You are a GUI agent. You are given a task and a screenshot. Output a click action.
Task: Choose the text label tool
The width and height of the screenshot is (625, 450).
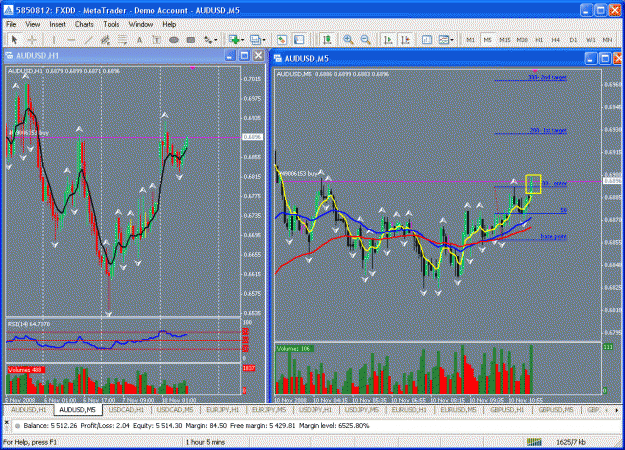(x=156, y=40)
